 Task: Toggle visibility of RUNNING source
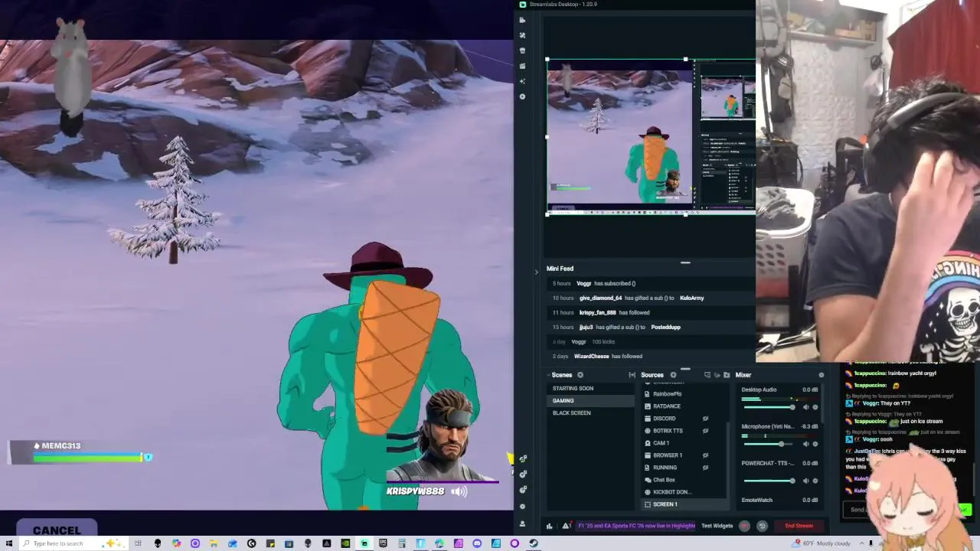point(705,468)
